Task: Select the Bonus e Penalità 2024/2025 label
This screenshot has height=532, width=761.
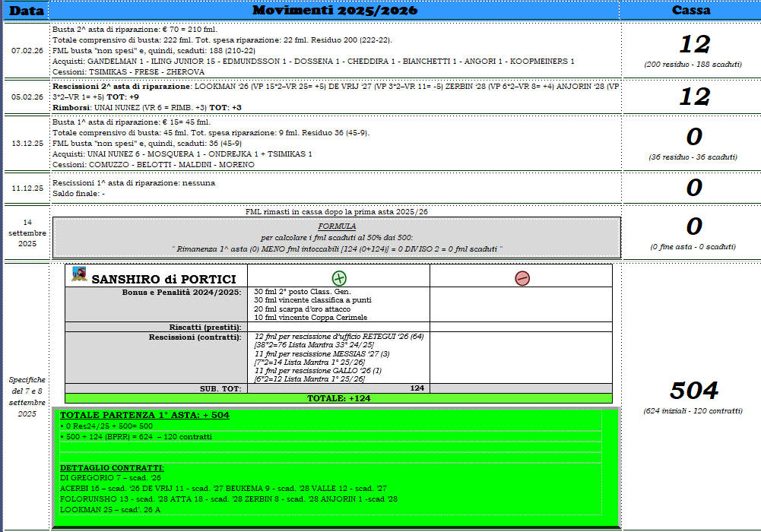Action: point(181,292)
